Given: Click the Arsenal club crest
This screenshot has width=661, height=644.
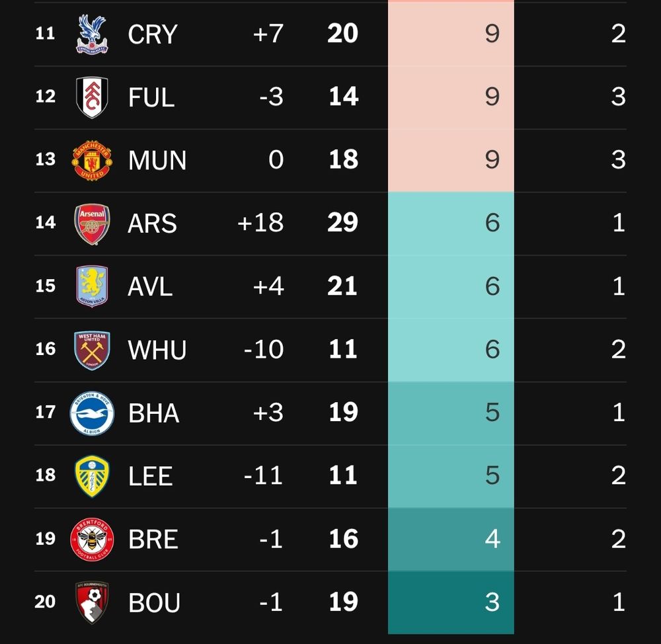Looking at the screenshot, I should coord(92,223).
